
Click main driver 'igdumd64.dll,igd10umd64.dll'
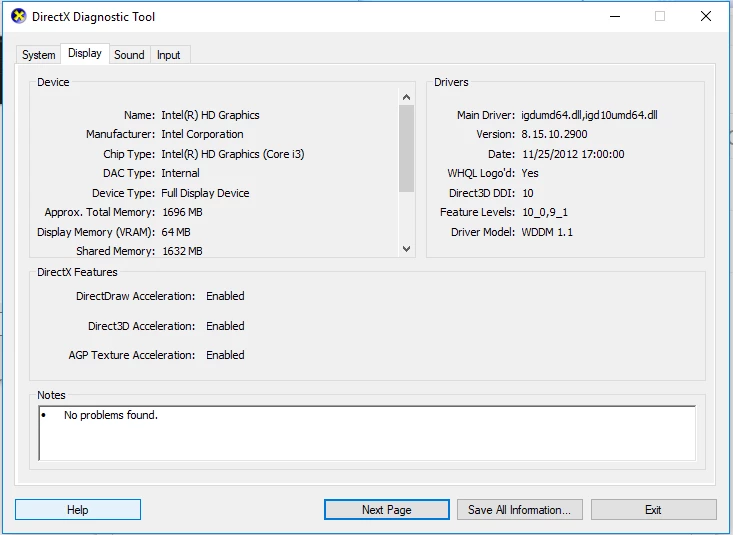click(x=589, y=115)
